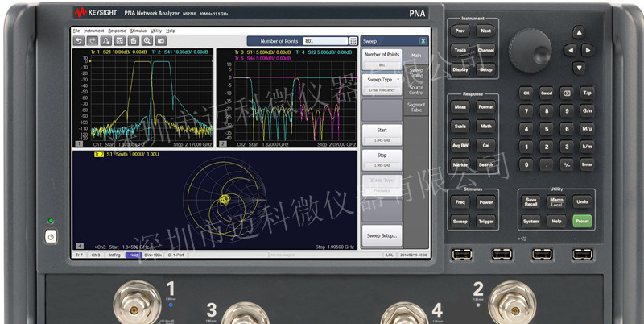Switch to the Segment Table tab
The height and width of the screenshot is (324, 644).
tap(416, 107)
